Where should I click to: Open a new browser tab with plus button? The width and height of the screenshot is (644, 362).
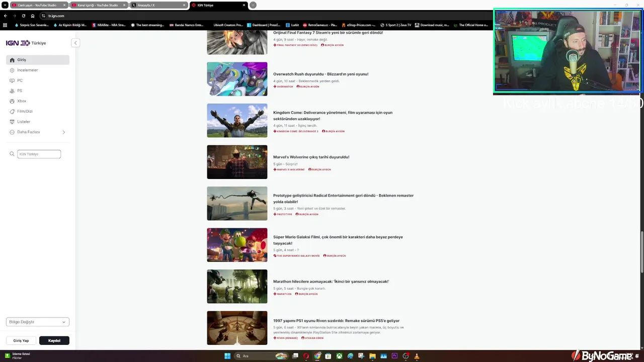click(253, 5)
